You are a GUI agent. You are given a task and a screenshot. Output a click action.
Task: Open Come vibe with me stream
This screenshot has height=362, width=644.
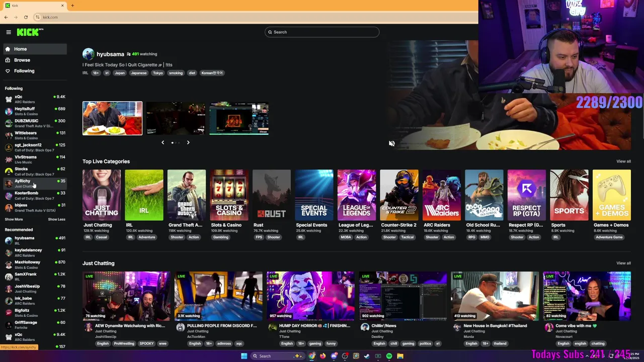click(x=587, y=296)
